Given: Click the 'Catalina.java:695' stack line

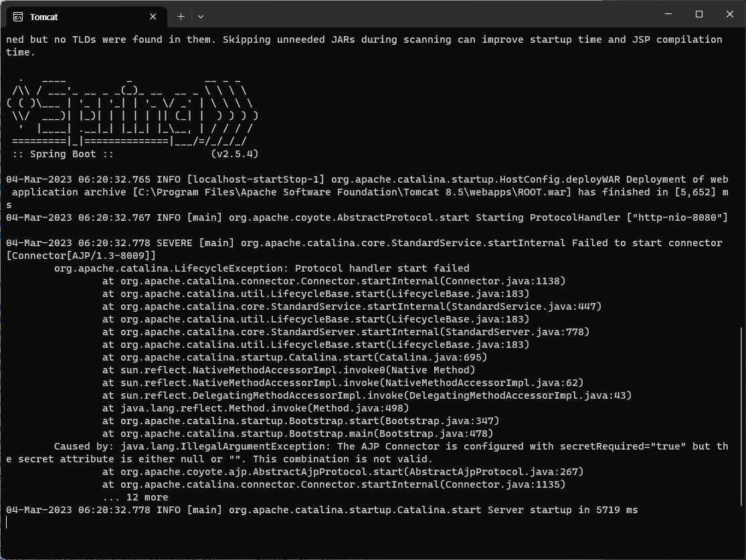Looking at the screenshot, I should click(x=294, y=358).
